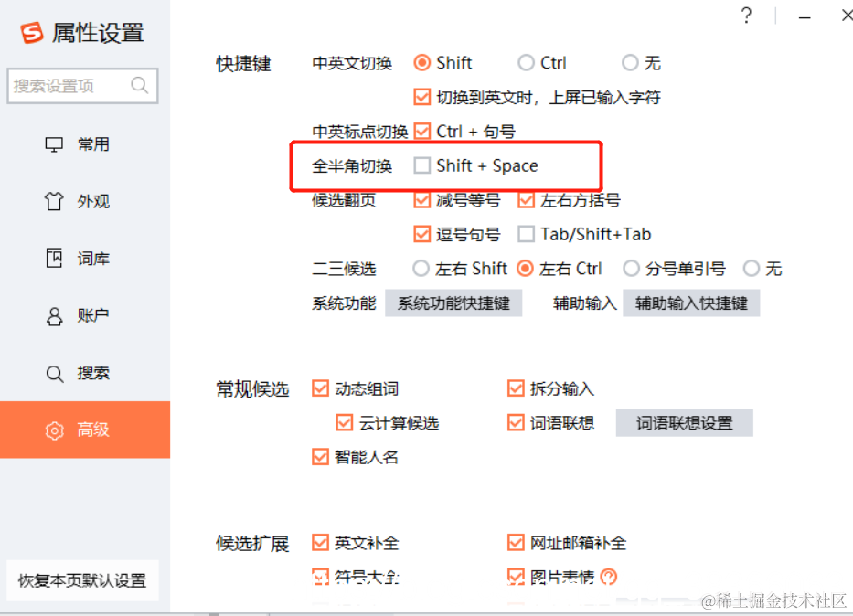Click the 快捷键 section heading
Screen dimensions: 853x616
tap(243, 64)
